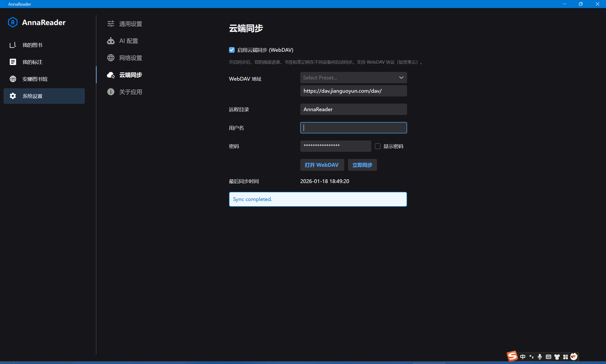Click the 远程目录 AnnaReader input field
This screenshot has width=606, height=364.
(353, 109)
